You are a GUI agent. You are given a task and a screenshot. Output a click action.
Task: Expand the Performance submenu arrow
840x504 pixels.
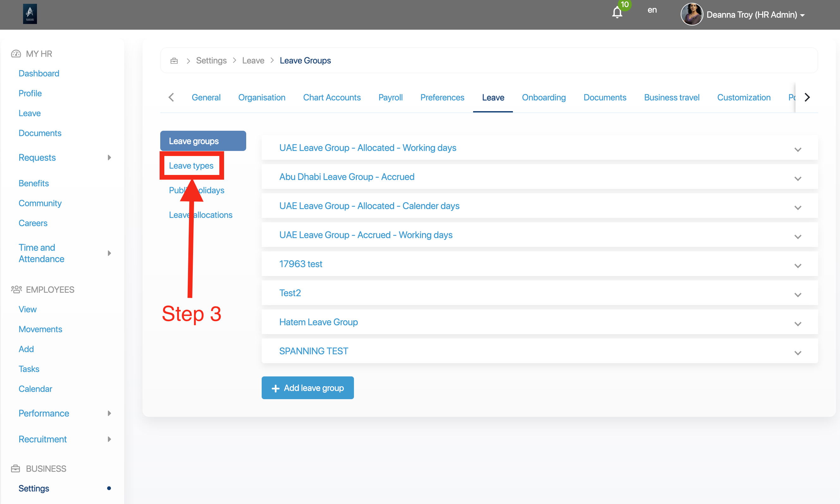[109, 413]
